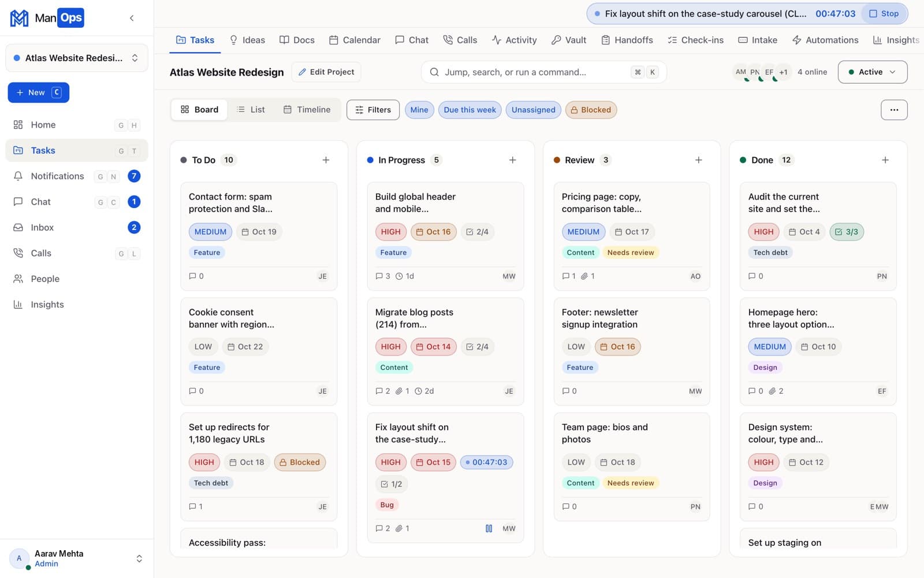Viewport: 924px width, 578px height.
Task: Add a card to the In Progress column
Action: pos(512,160)
